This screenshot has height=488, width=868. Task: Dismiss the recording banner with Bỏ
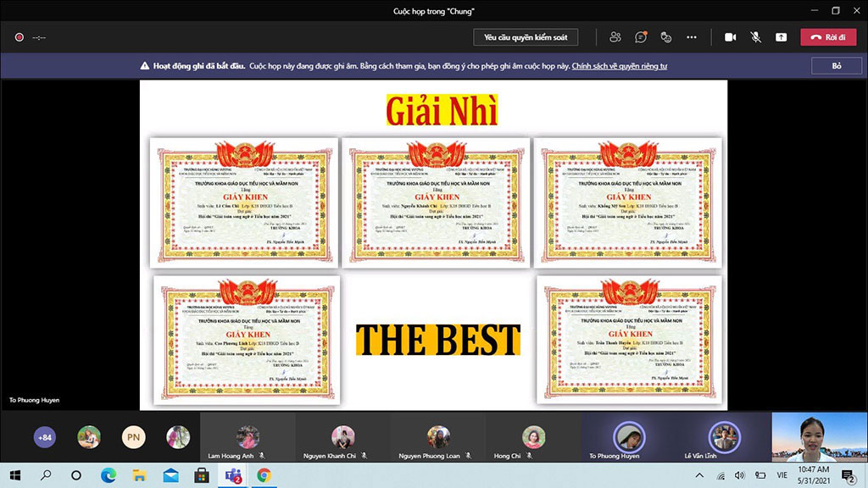(x=837, y=66)
